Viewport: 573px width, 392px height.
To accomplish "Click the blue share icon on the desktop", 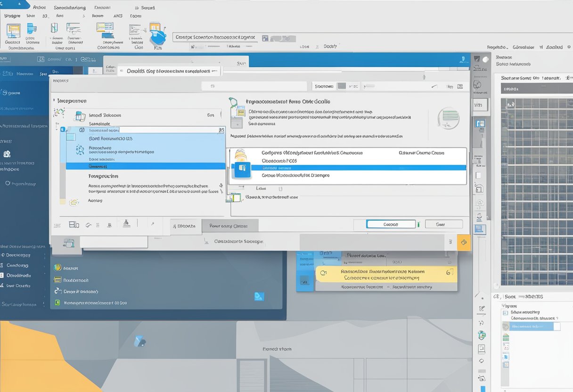I will (x=259, y=296).
